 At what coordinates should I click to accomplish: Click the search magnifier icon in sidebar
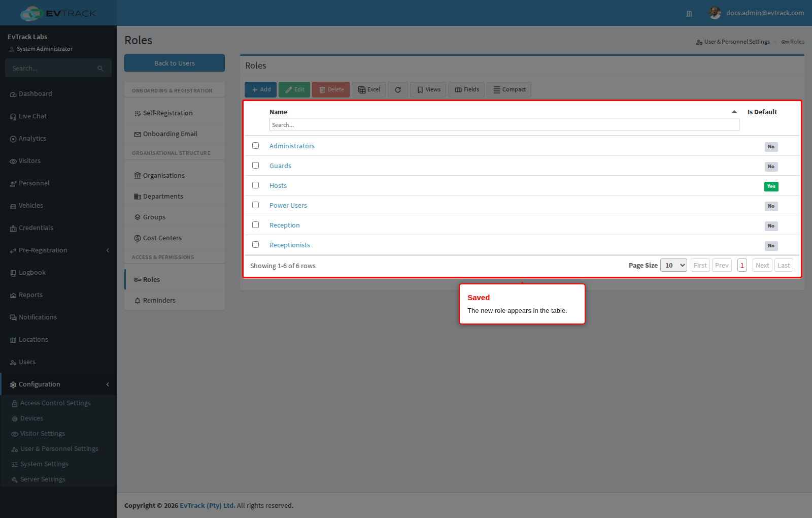click(100, 69)
